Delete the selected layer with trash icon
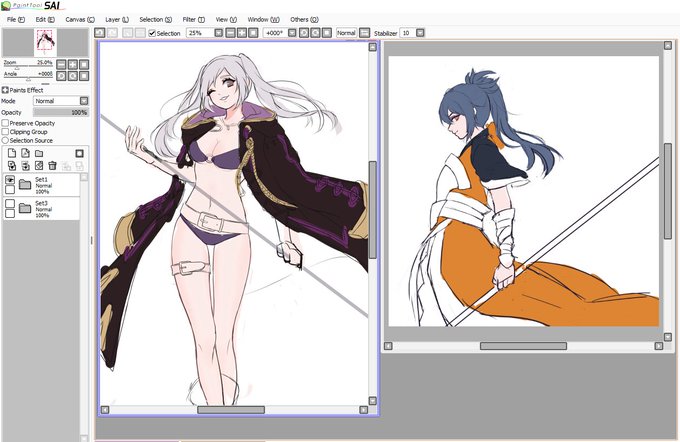 pos(52,166)
